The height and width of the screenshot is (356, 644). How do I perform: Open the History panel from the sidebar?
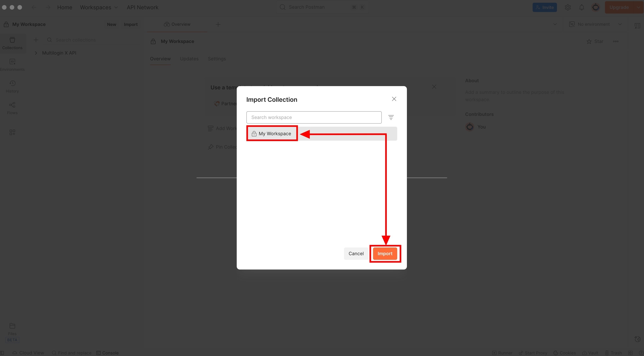coord(12,86)
